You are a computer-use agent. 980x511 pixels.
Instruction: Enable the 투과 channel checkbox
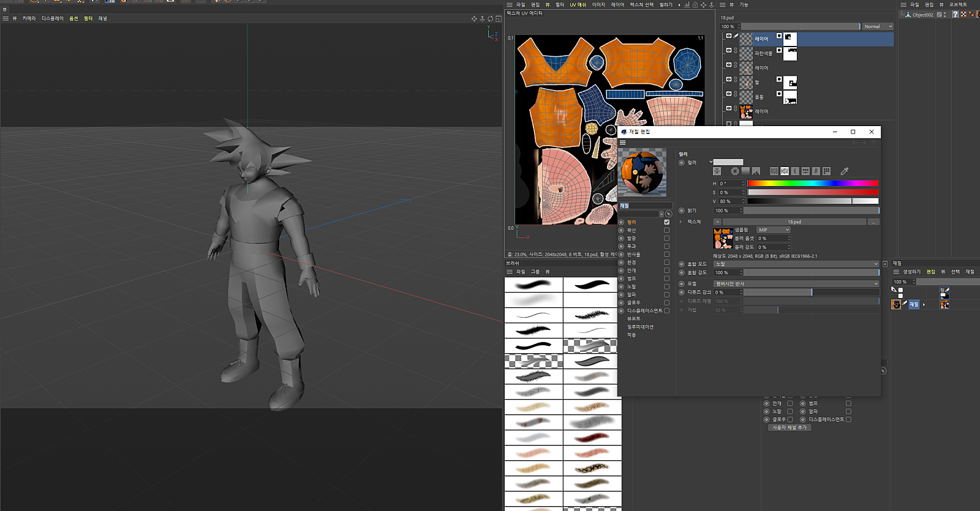coord(666,246)
